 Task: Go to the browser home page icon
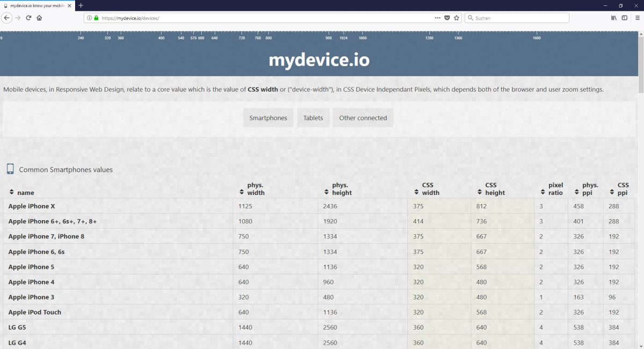tap(39, 18)
